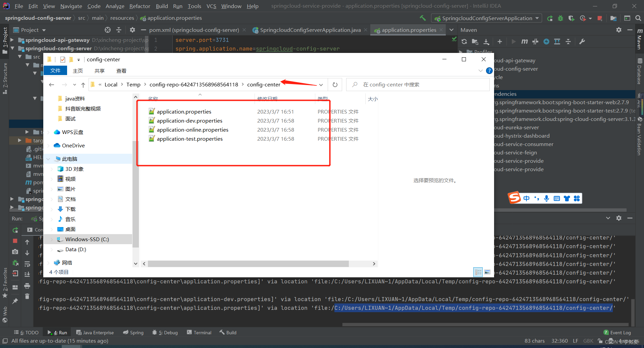Execute Maven goal icon
Viewport: 644px width, 348px height.
525,42
